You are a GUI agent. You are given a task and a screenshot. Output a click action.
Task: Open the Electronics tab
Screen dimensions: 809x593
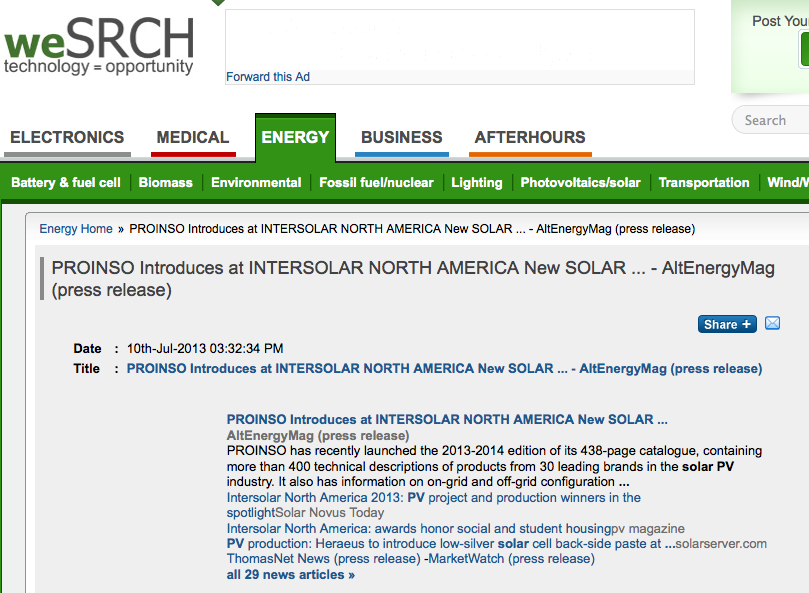67,137
